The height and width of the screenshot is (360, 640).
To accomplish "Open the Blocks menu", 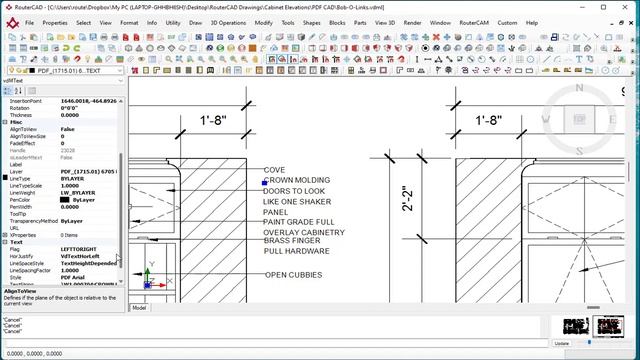I will [x=337, y=23].
